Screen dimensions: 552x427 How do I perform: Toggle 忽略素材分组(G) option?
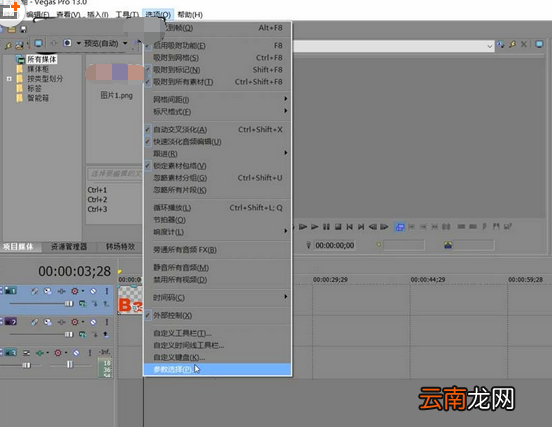pos(217,178)
